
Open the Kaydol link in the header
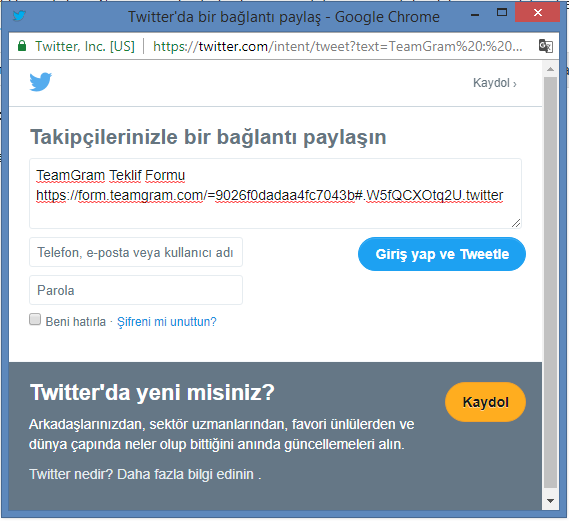point(494,83)
